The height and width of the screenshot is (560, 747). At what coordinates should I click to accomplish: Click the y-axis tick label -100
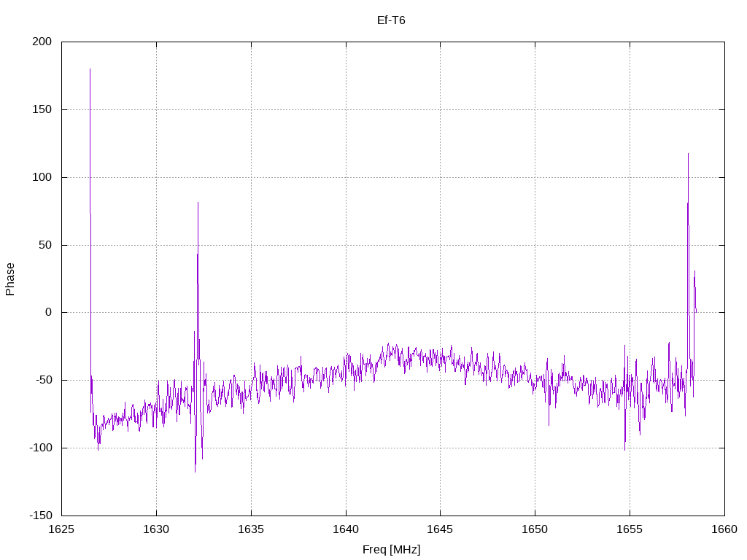pos(41,448)
